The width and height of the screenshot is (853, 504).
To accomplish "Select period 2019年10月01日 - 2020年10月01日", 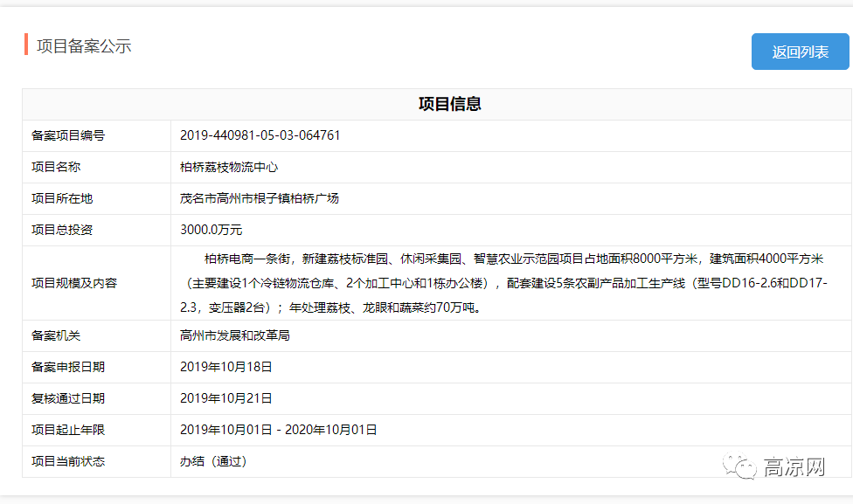I will point(279,430).
